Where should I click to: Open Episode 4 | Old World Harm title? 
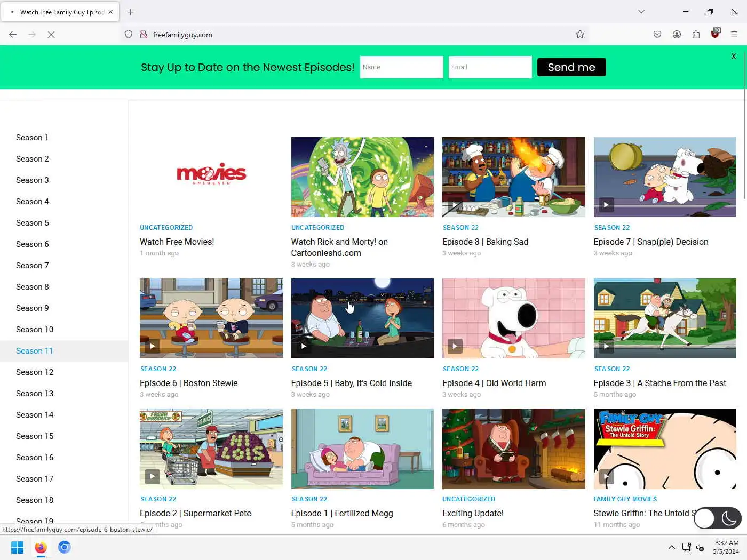pos(494,383)
